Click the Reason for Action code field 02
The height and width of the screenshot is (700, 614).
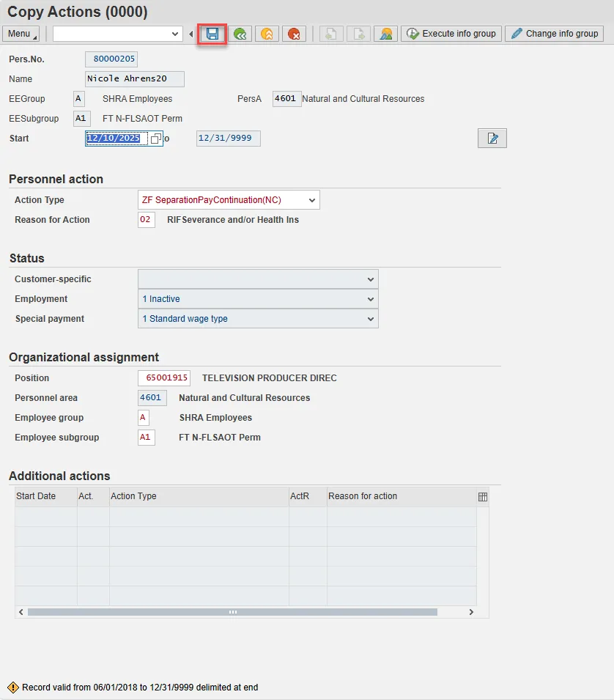[x=147, y=220]
